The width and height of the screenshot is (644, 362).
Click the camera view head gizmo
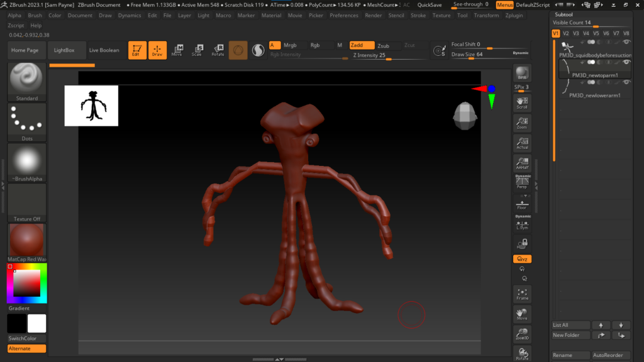click(465, 116)
